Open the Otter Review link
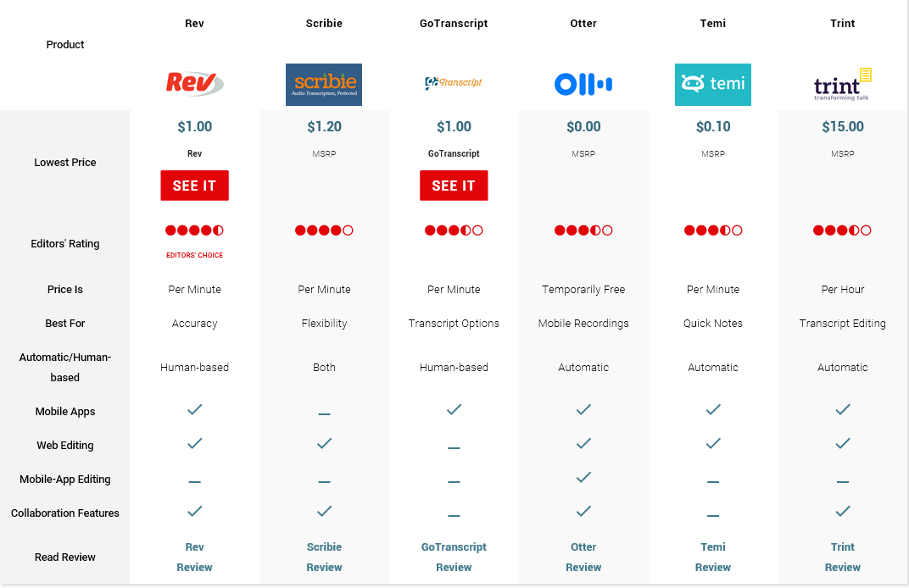This screenshot has height=588, width=909. 583,557
